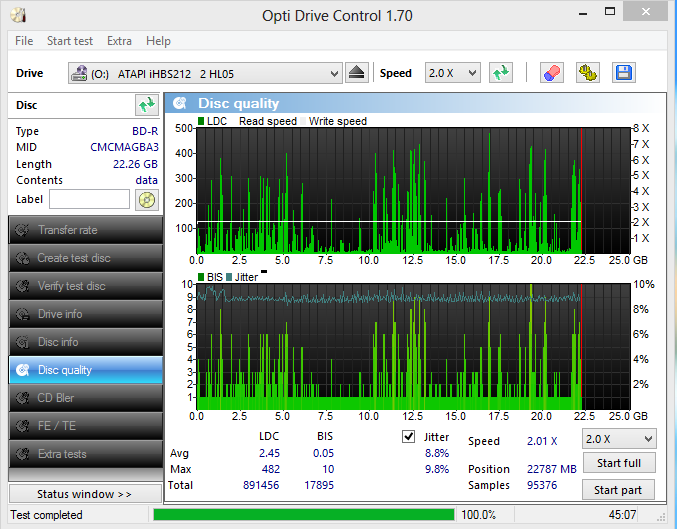Eject the disc with the eject icon

pyautogui.click(x=357, y=73)
